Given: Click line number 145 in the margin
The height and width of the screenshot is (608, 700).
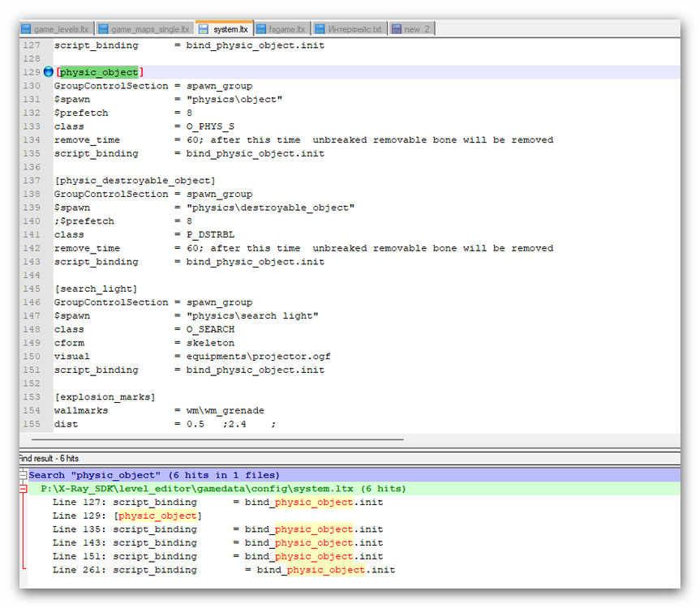Looking at the screenshot, I should pyautogui.click(x=31, y=289).
